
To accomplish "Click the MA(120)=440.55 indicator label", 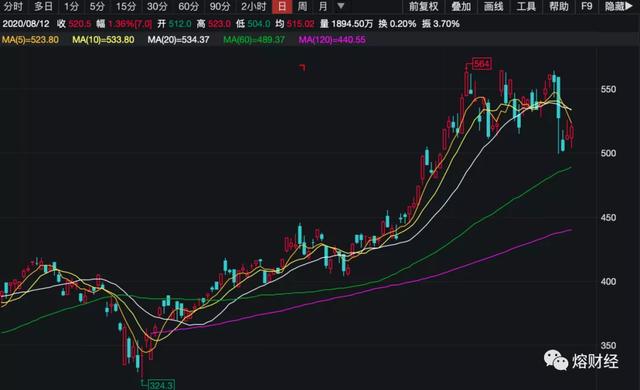I will (x=332, y=40).
